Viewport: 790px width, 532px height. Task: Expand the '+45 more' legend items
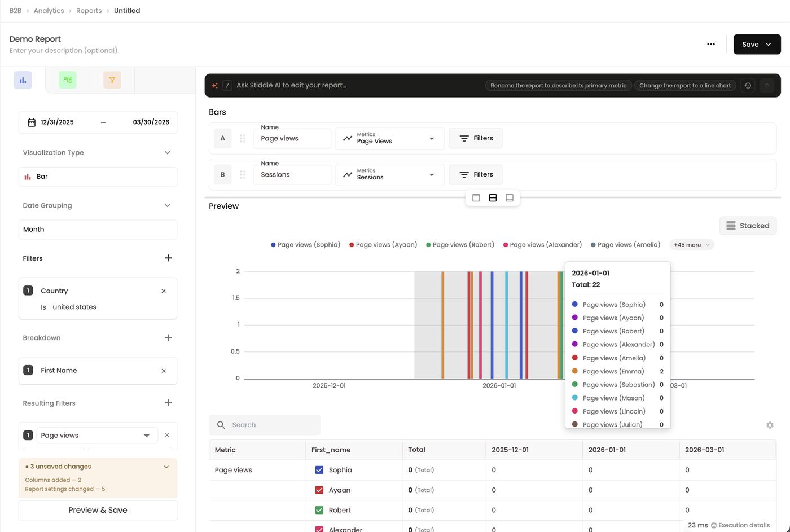point(691,245)
